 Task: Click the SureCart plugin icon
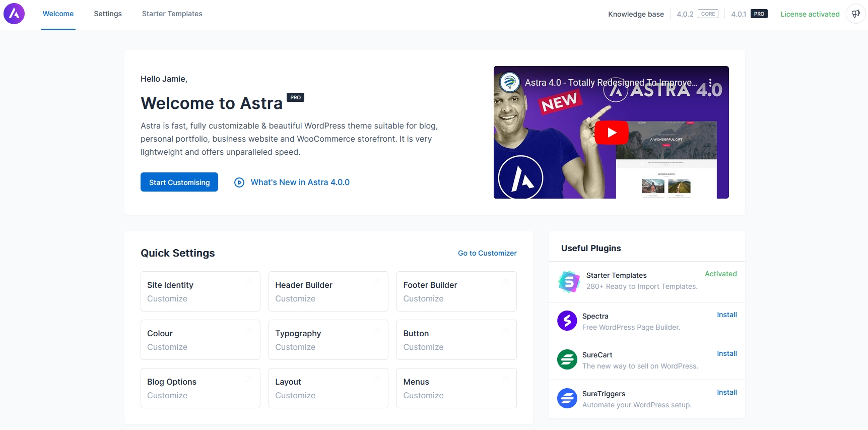point(567,359)
